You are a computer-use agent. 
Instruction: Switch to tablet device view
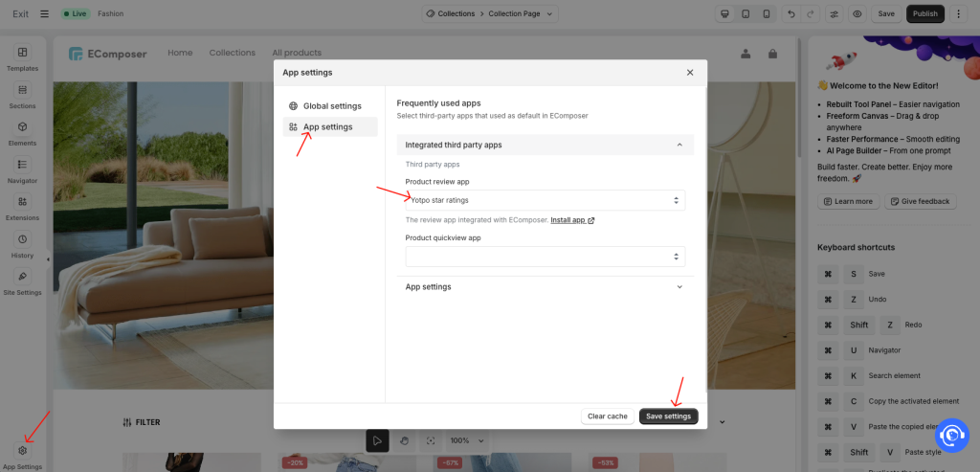tap(746, 14)
